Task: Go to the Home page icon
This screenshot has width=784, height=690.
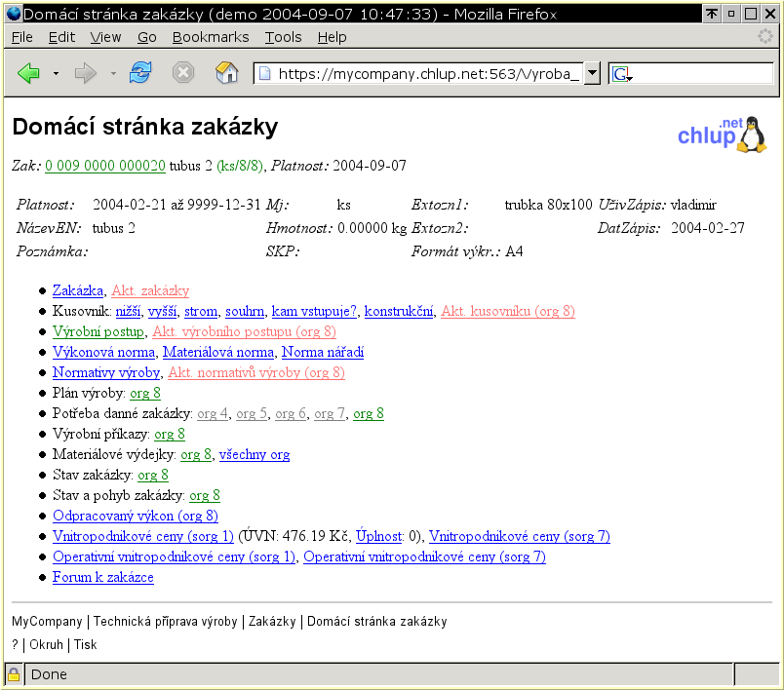Action: coord(226,73)
